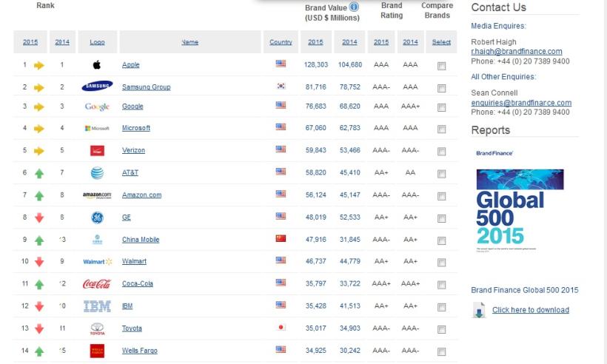Sort by the 2014 Rank column header
607x364 pixels.
tap(62, 42)
